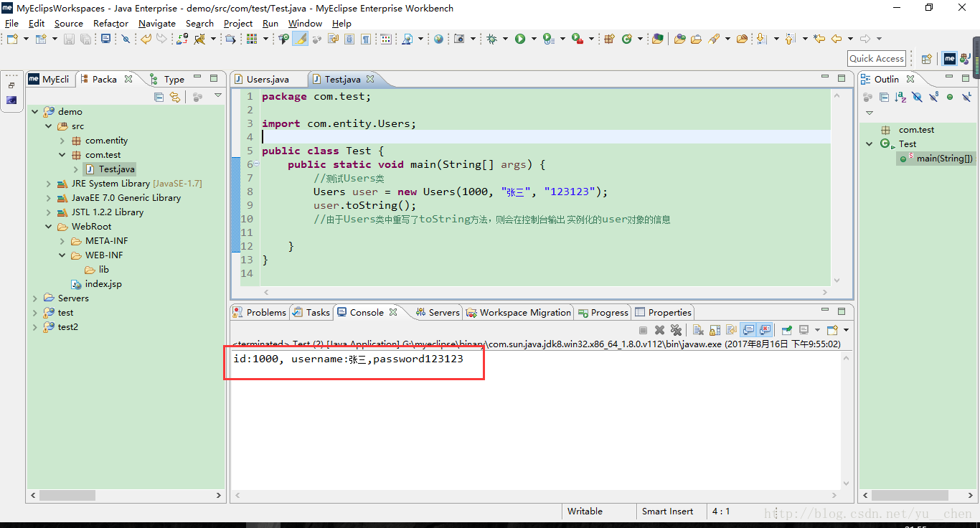
Task: Click the New file toolbar icon
Action: coord(12,39)
